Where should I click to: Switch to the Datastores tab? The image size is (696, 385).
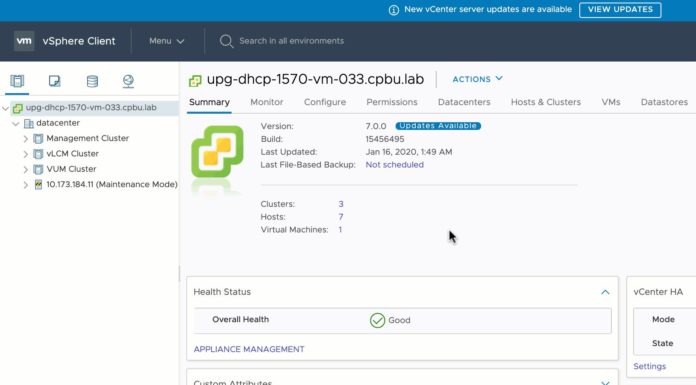click(x=664, y=102)
